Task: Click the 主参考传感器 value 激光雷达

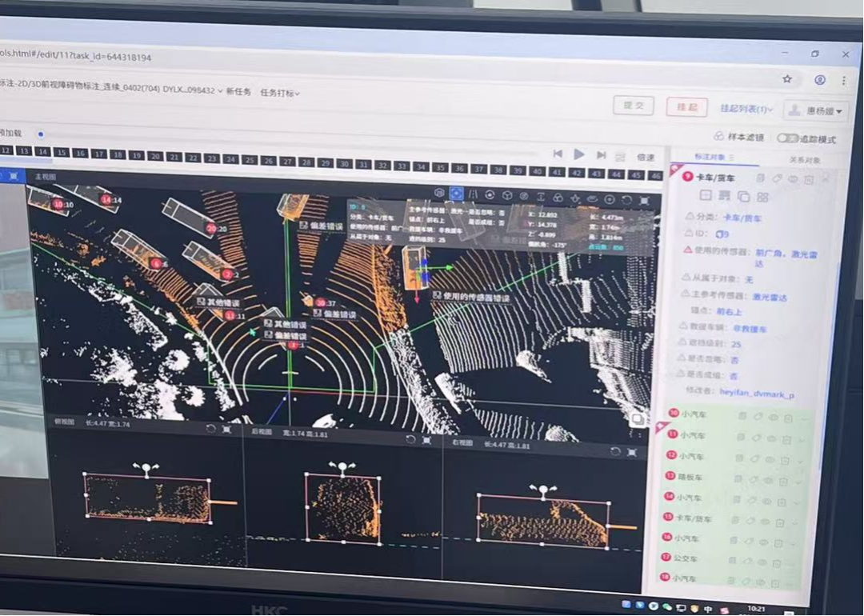Action: (770, 297)
